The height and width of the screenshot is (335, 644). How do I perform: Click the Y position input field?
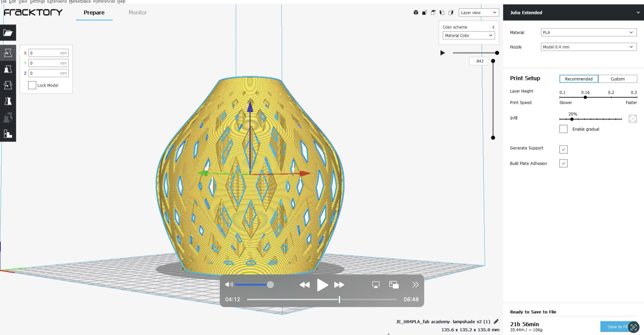click(x=49, y=63)
